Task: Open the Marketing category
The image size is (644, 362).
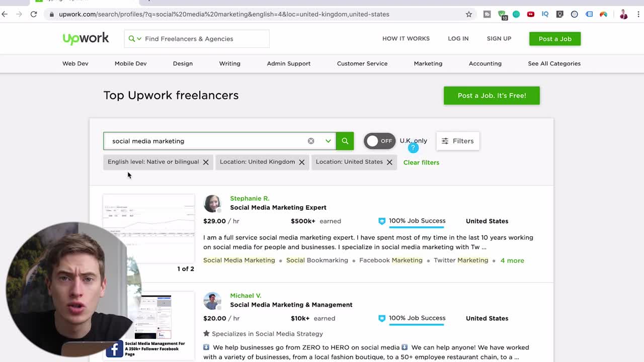Action: click(x=428, y=63)
